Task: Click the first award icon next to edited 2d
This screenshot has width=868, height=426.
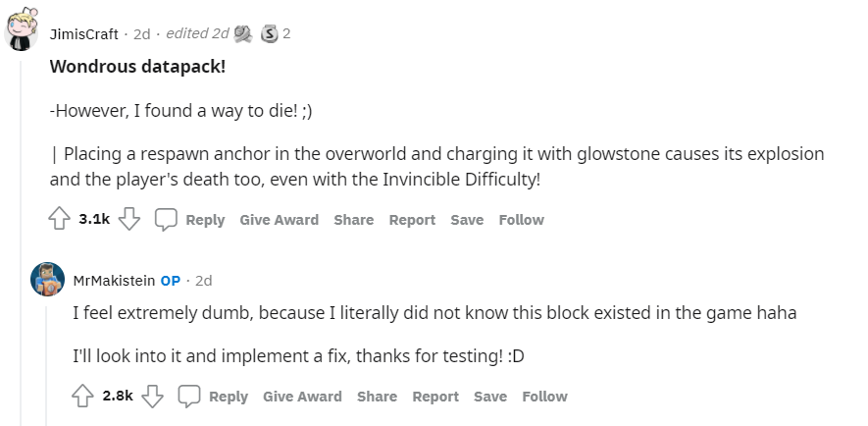Action: click(243, 33)
